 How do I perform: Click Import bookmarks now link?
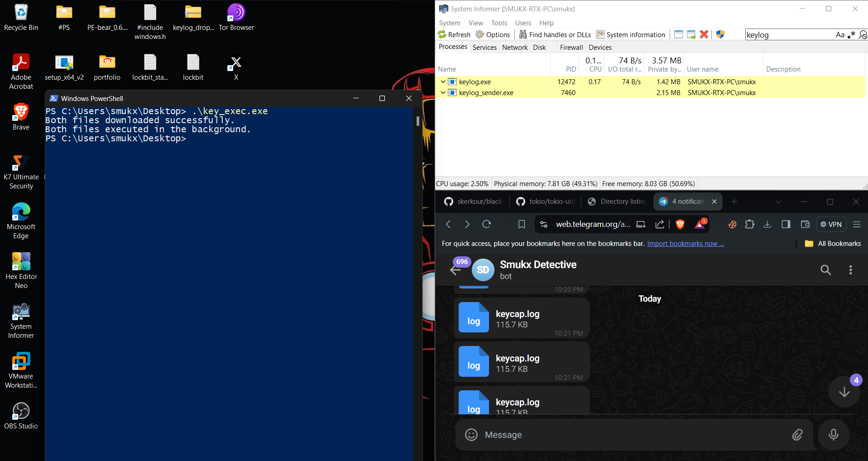(686, 244)
